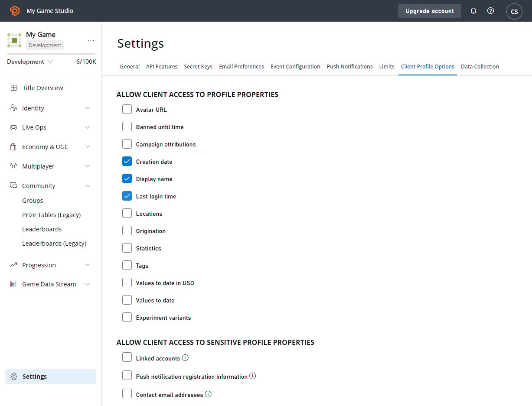Open the help question mark icon
This screenshot has width=532, height=406.
[x=490, y=11]
